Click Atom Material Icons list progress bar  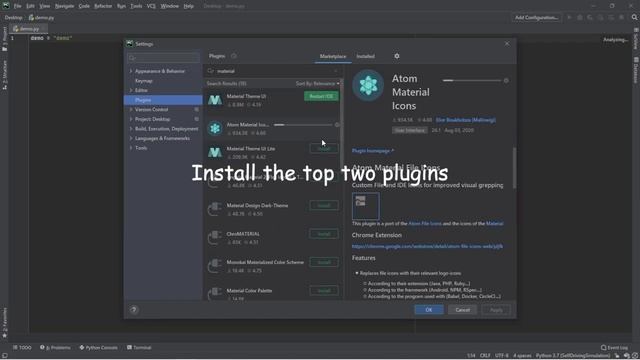tap(303, 124)
